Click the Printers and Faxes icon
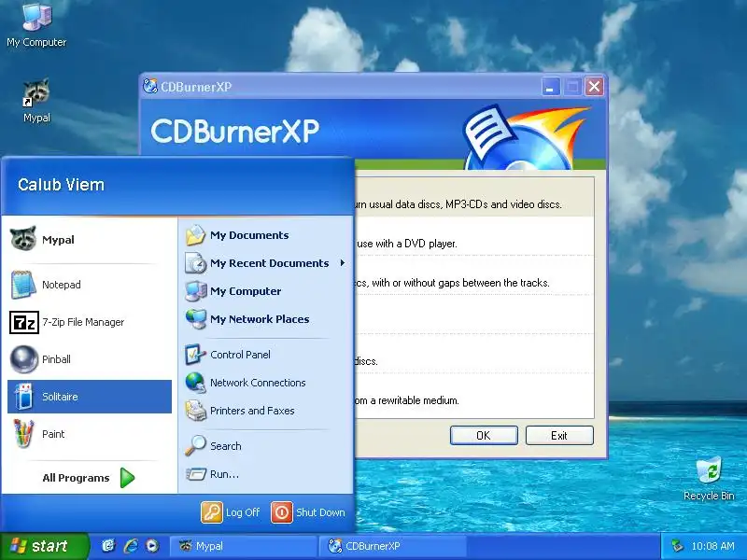747x560 pixels. pyautogui.click(x=195, y=411)
